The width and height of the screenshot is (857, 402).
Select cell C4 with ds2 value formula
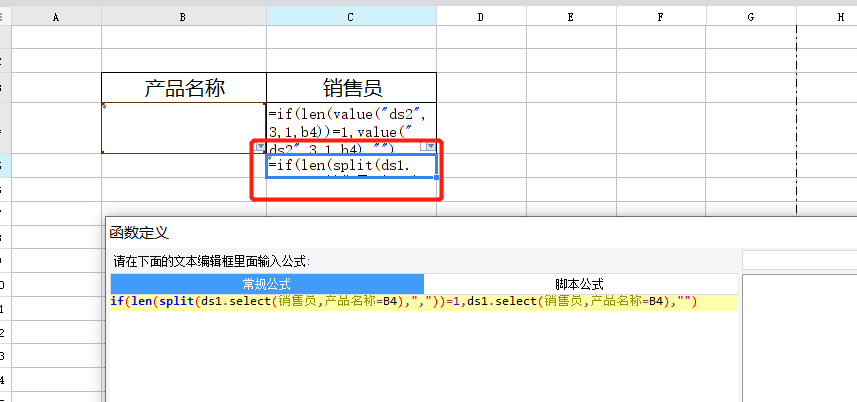point(351,128)
